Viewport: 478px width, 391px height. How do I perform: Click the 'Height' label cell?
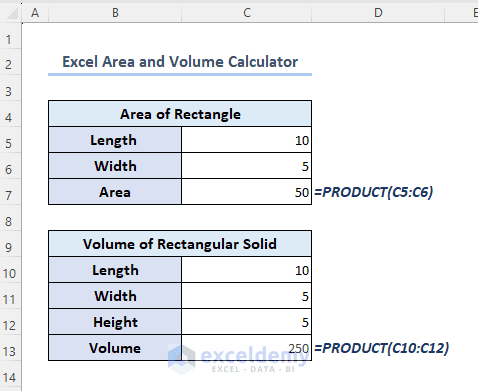tap(115, 322)
